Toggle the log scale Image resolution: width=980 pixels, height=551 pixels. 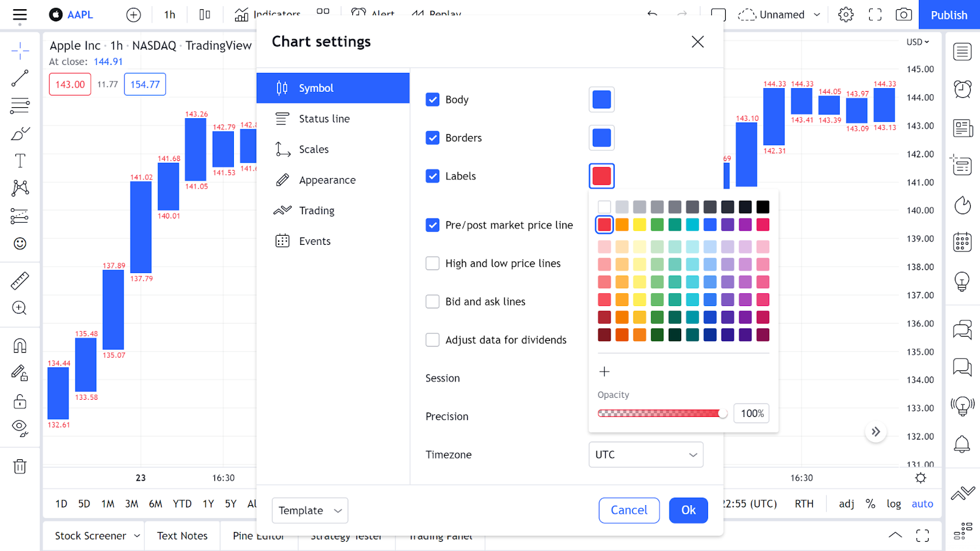[x=894, y=504]
